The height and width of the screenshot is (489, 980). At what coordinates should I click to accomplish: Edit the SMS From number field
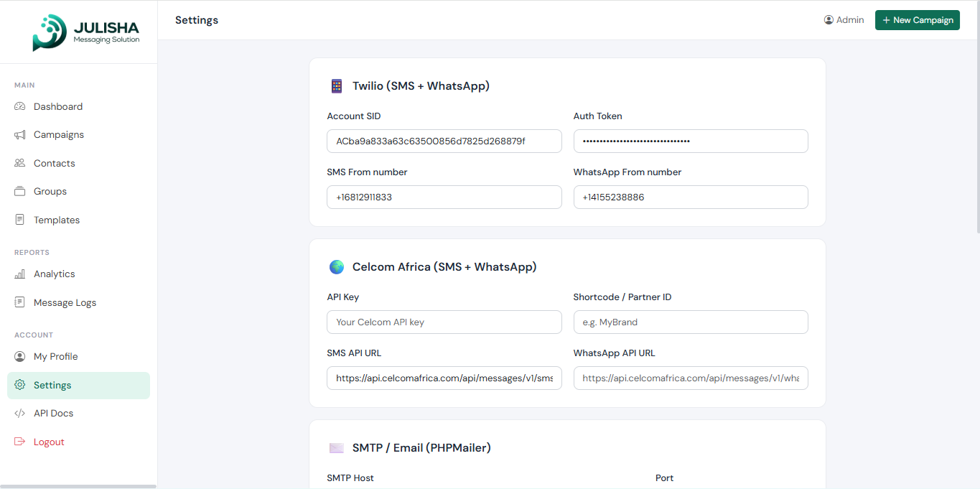tap(444, 197)
